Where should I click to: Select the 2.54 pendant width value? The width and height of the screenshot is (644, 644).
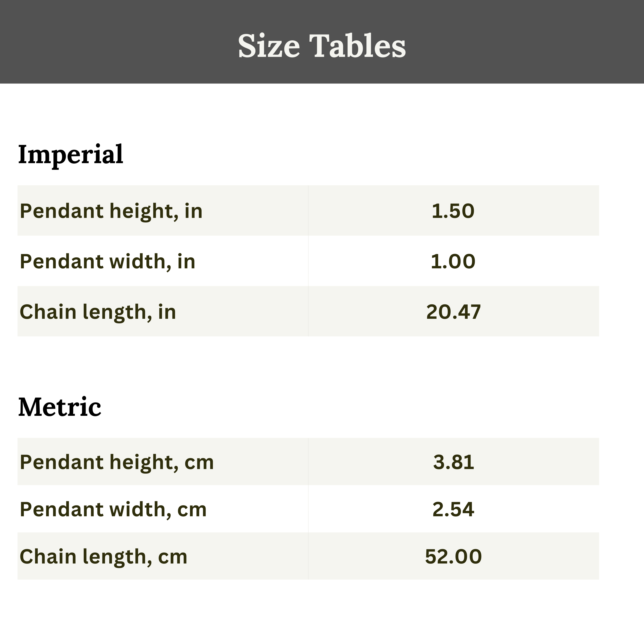click(x=453, y=509)
